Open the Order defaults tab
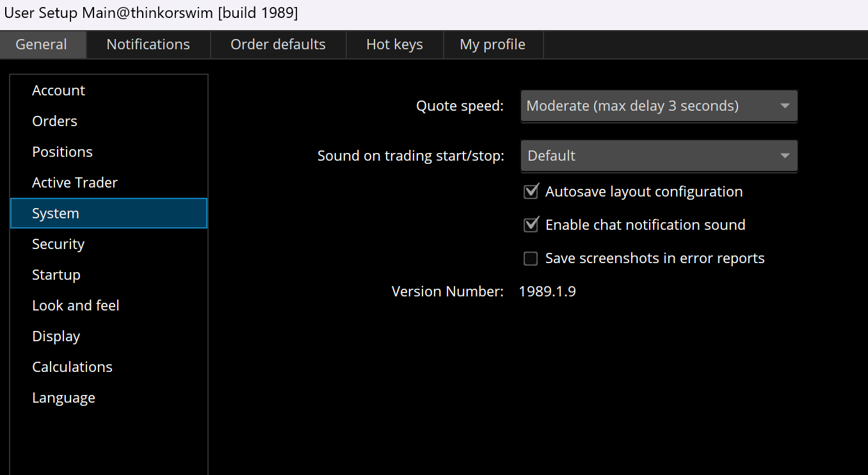This screenshot has width=868, height=475. 278,45
